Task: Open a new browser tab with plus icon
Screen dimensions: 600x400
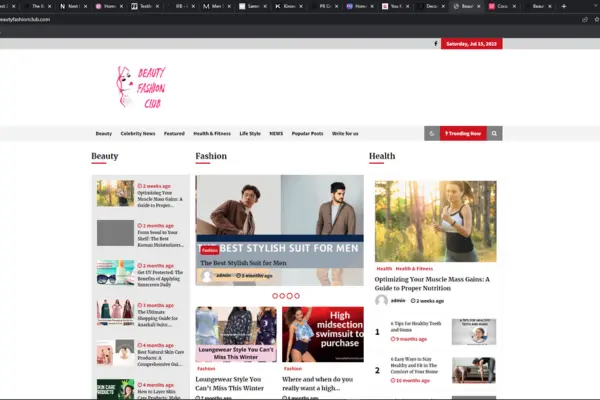Action: [564, 6]
